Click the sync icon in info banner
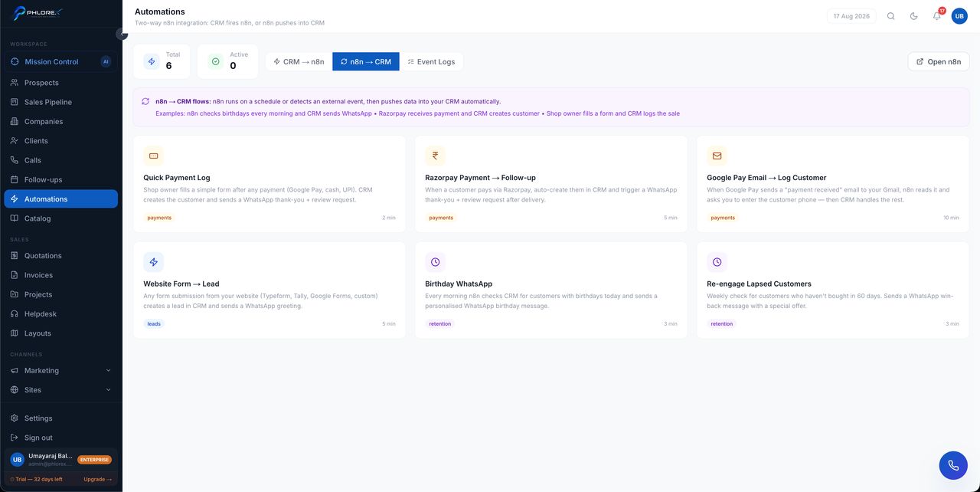The height and width of the screenshot is (492, 980). [x=145, y=101]
